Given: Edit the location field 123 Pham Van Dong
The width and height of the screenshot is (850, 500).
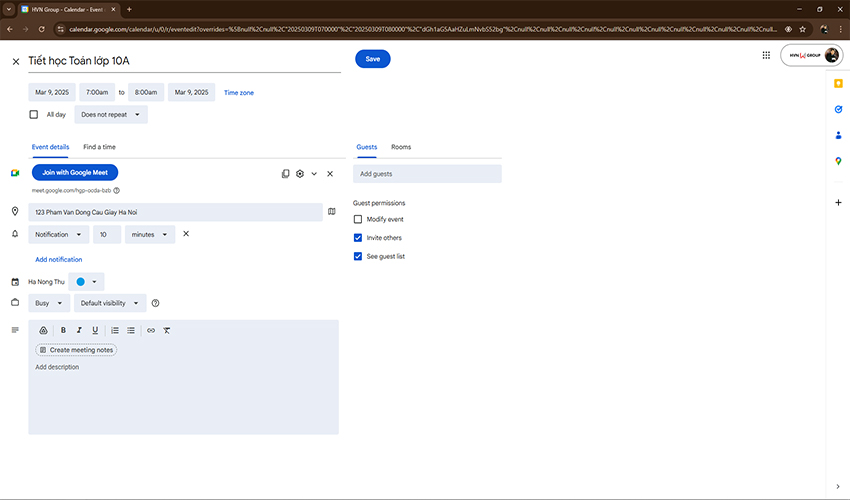Looking at the screenshot, I should point(176,212).
